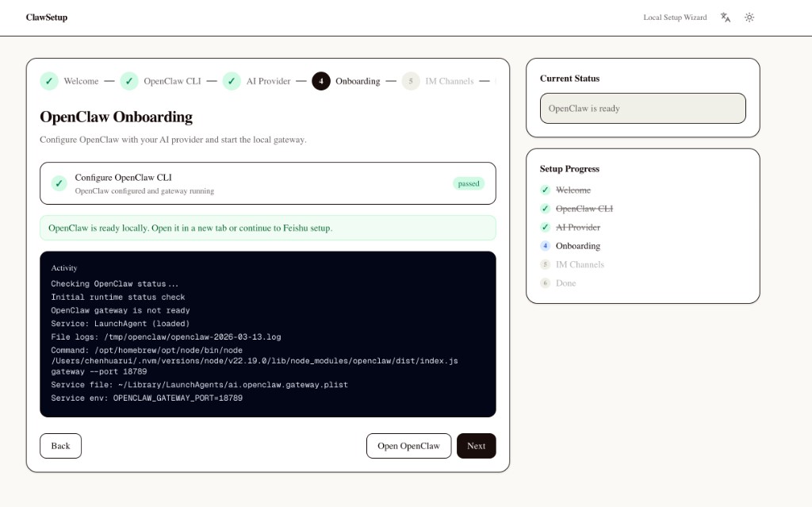
Task: Click the Onboarding text in Setup Progress
Action: 578,246
